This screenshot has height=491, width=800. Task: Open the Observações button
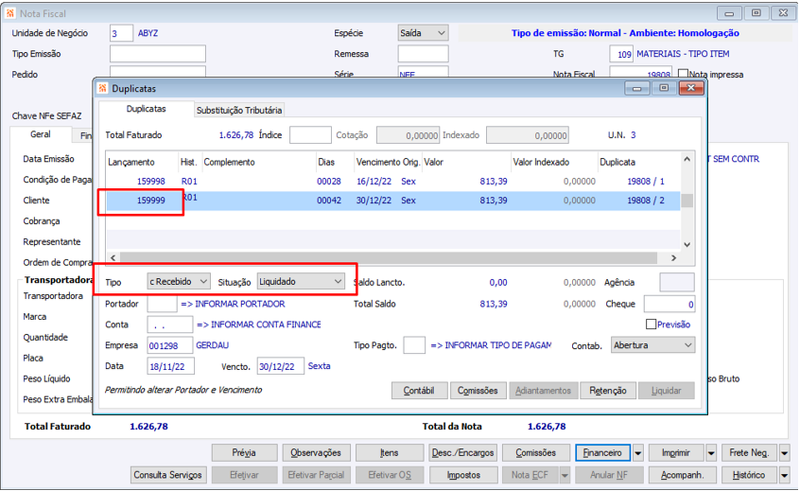(315, 453)
